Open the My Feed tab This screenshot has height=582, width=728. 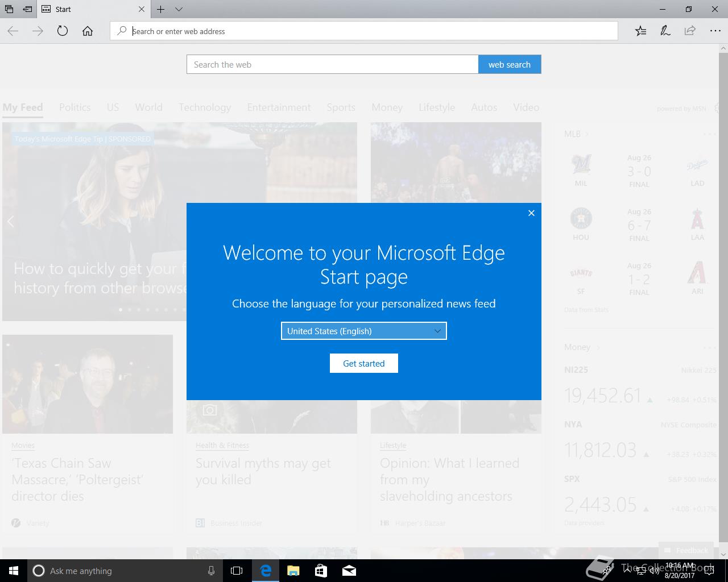[x=23, y=107]
